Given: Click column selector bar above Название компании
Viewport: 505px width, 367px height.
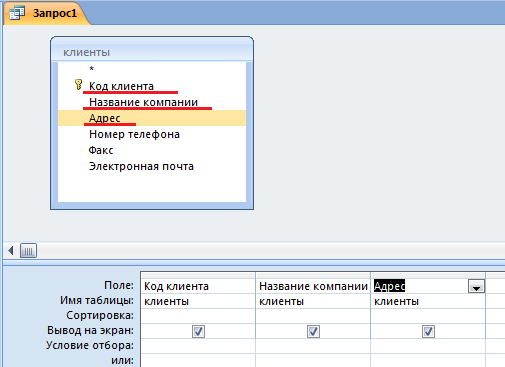Looking at the screenshot, I should [313, 275].
